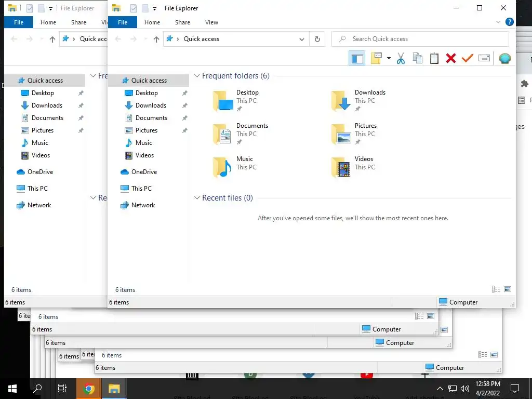Click Network in the back window's navigation pane
532x399 pixels.
click(39, 205)
